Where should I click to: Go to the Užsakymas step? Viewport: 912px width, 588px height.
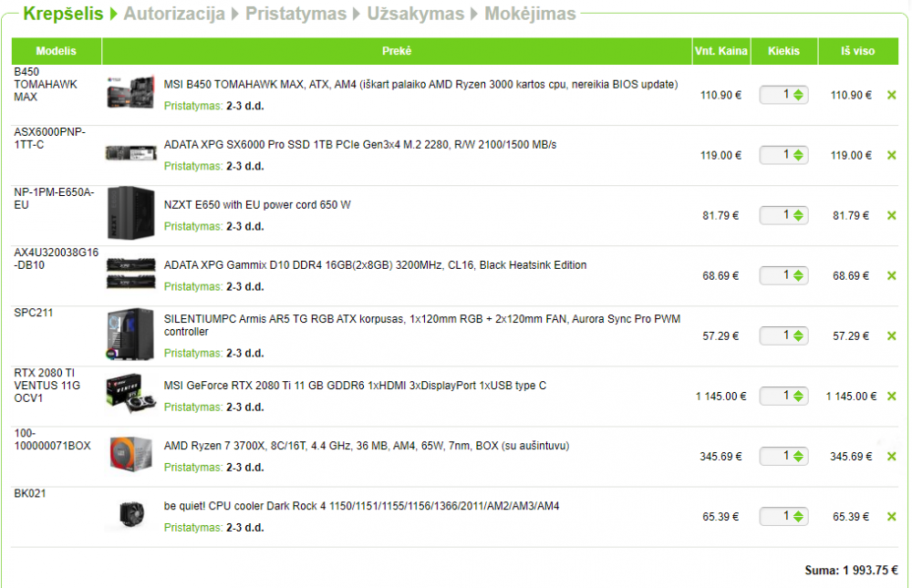click(x=415, y=14)
